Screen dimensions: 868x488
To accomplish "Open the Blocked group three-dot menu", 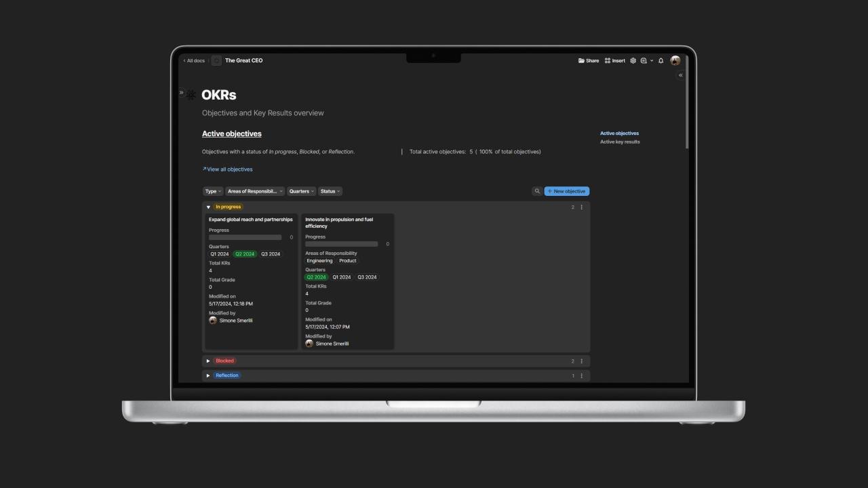I will [581, 361].
